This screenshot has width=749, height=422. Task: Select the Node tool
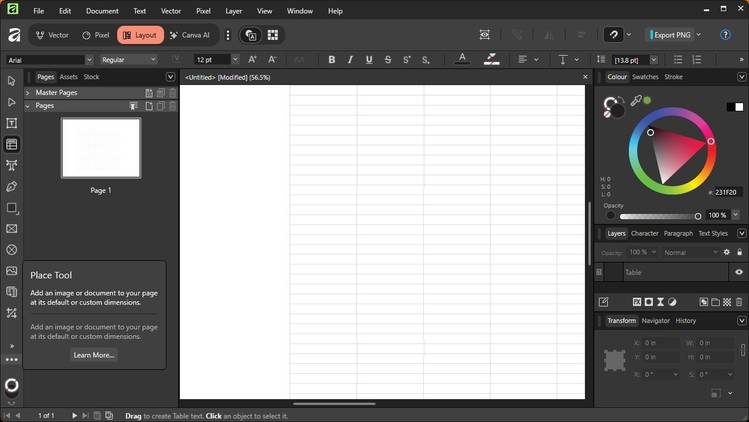(x=11, y=102)
